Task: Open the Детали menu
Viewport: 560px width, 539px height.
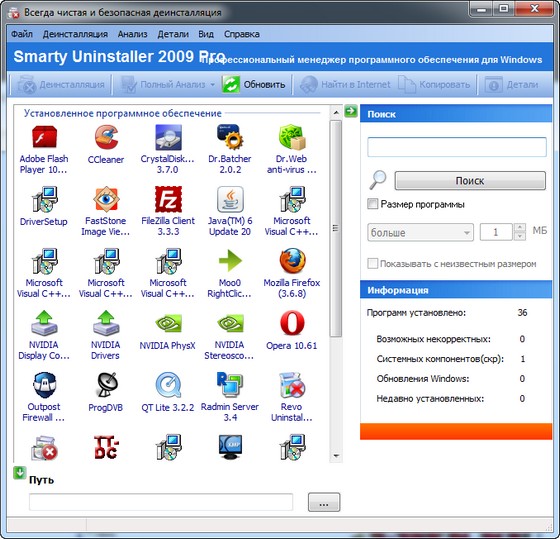Action: click(x=173, y=34)
